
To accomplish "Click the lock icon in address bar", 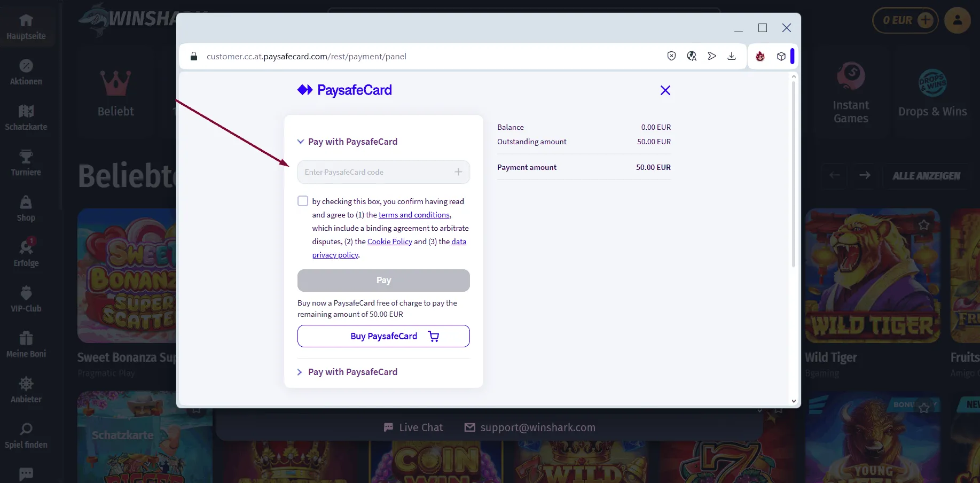I will (194, 56).
